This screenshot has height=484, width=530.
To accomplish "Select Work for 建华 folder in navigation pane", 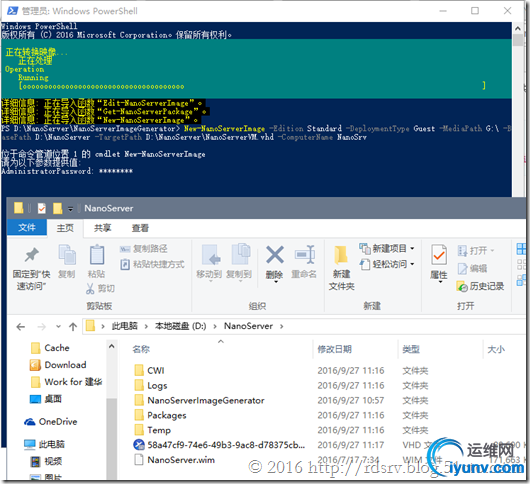I will click(66, 382).
